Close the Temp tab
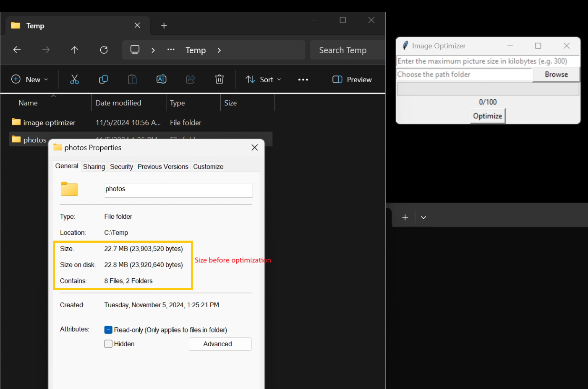 [x=137, y=26]
